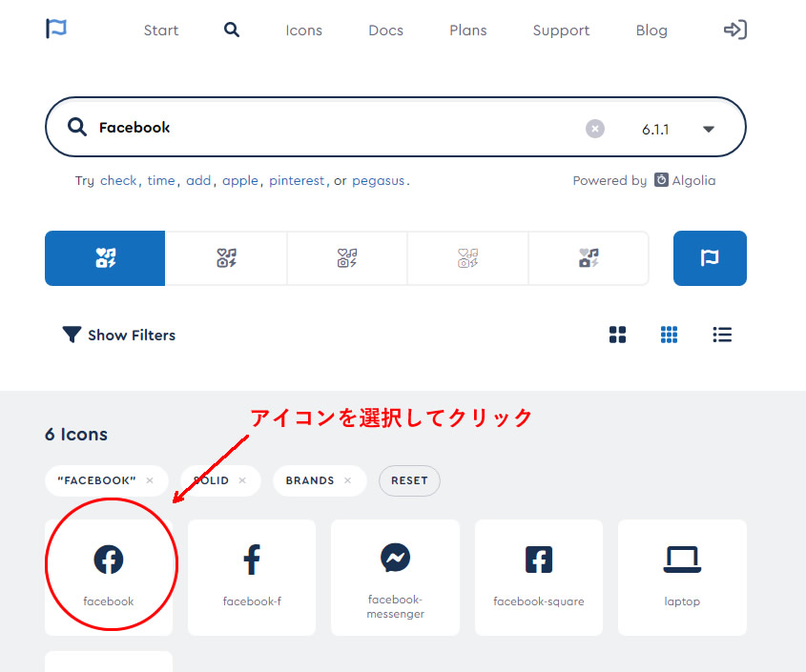Open the 6.1.1 version dropdown
806x672 pixels.
(x=678, y=129)
